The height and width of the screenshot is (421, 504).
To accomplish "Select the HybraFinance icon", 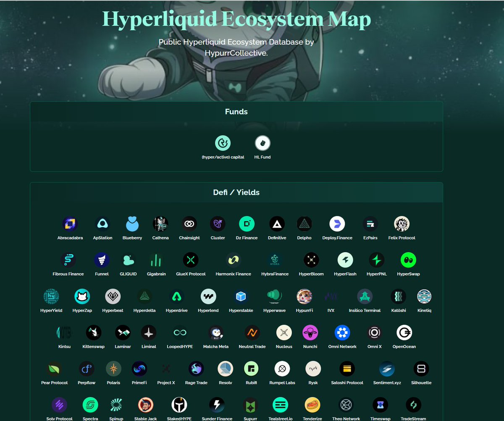I will click(x=275, y=260).
